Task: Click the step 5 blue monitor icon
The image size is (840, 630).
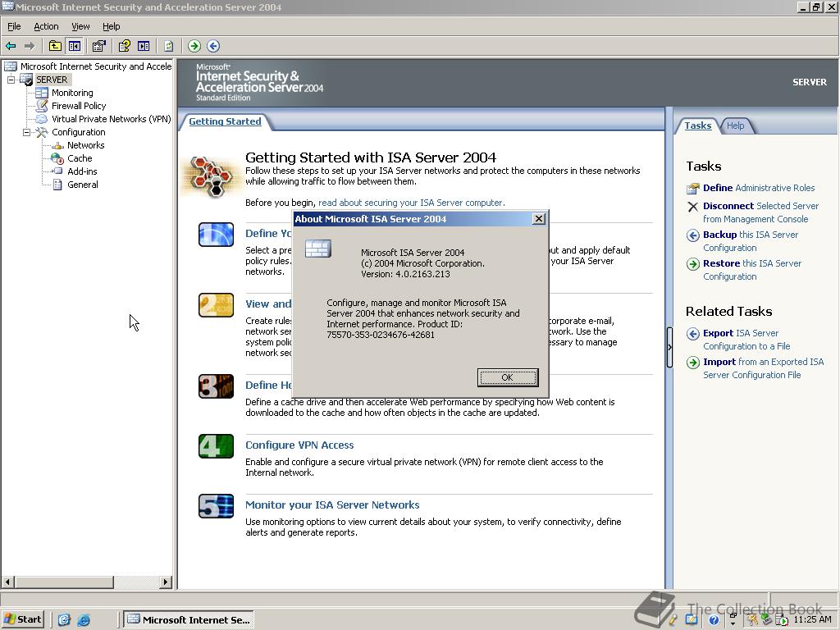Action: pyautogui.click(x=216, y=506)
